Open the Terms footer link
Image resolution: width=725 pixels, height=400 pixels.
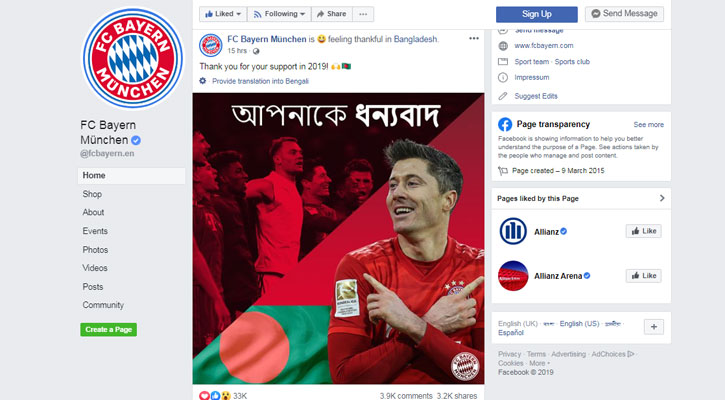pyautogui.click(x=536, y=354)
